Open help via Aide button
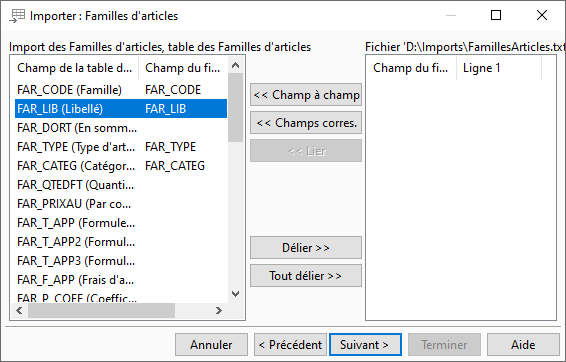 [523, 345]
